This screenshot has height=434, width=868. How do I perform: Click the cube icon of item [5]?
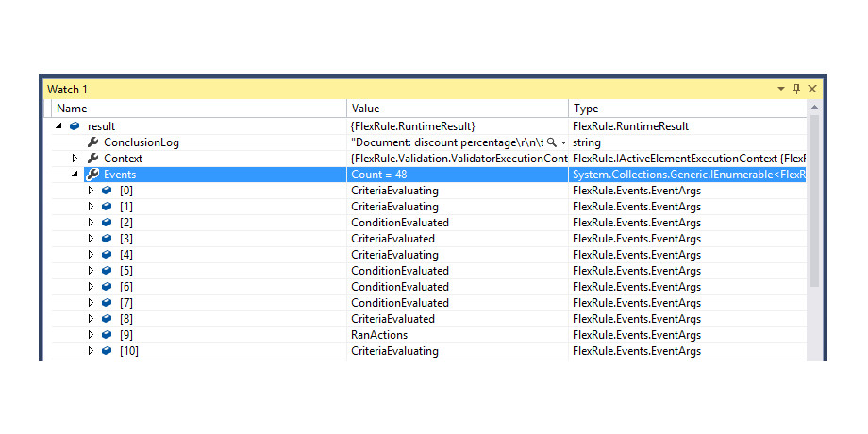pos(107,271)
